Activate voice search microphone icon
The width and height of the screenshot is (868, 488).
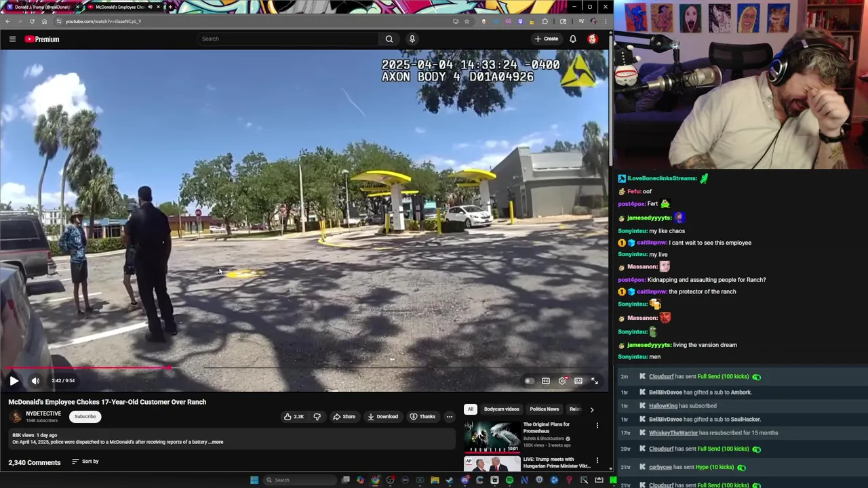click(x=412, y=39)
